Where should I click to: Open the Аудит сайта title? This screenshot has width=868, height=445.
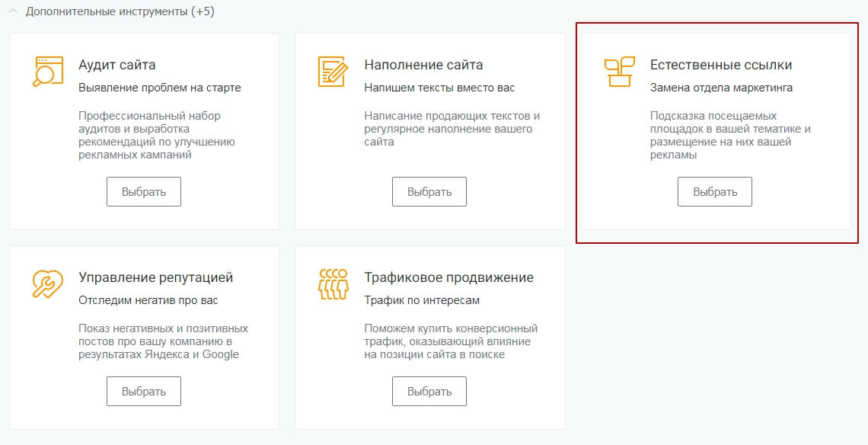point(116,65)
